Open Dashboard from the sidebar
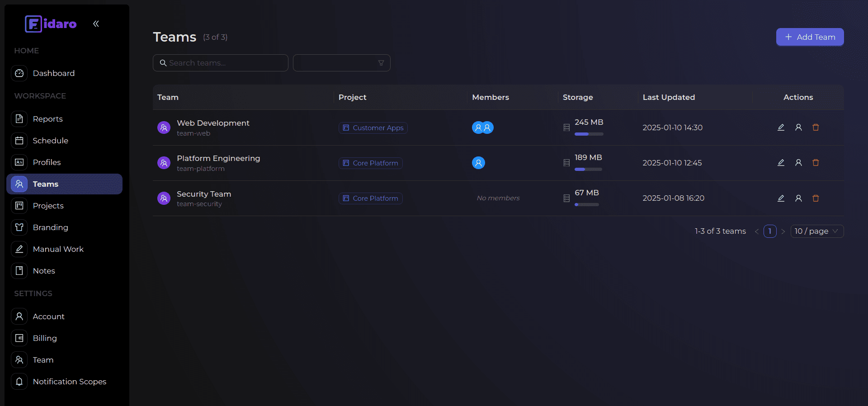Viewport: 868px width, 406px height. 53,73
